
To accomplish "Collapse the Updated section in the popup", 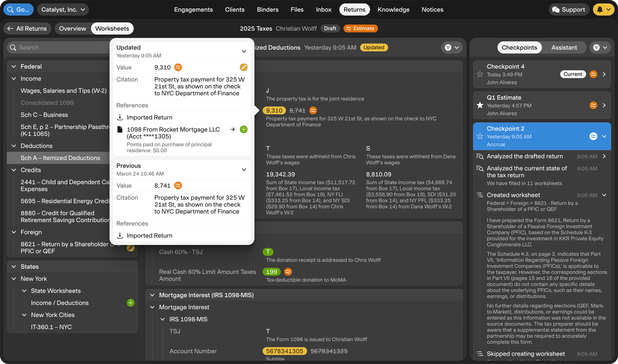I will pos(244,51).
